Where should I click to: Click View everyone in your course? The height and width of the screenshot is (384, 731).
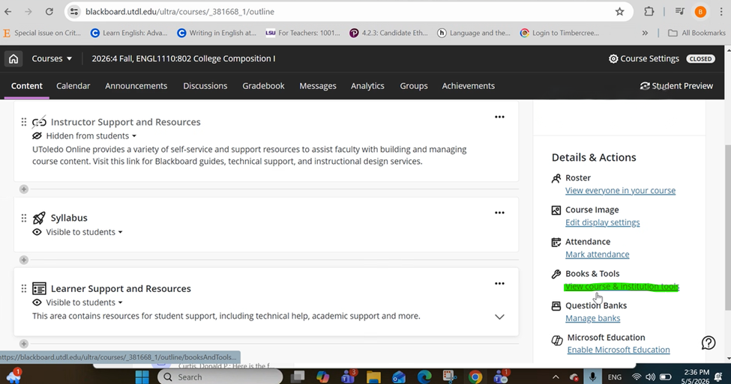pyautogui.click(x=621, y=191)
